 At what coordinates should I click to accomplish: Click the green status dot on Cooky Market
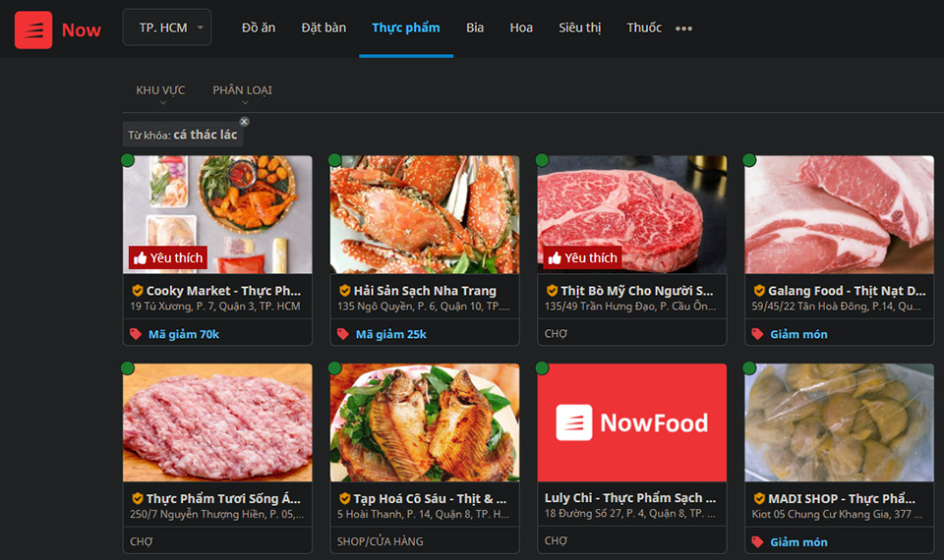point(128,160)
